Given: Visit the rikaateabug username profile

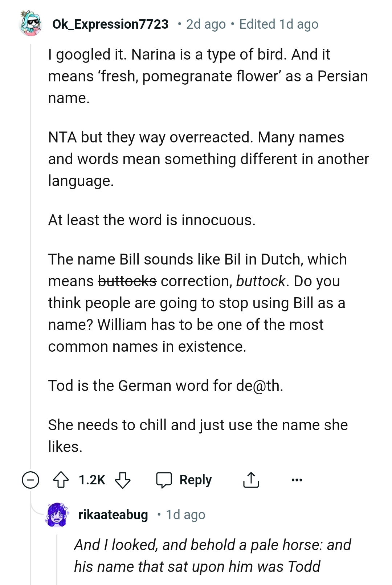Looking at the screenshot, I should (113, 515).
